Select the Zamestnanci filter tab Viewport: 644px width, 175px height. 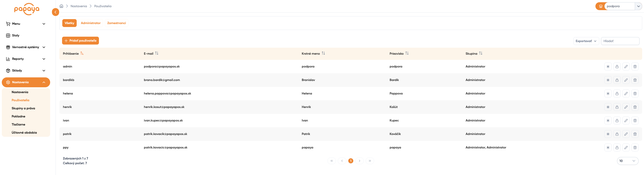click(x=116, y=23)
